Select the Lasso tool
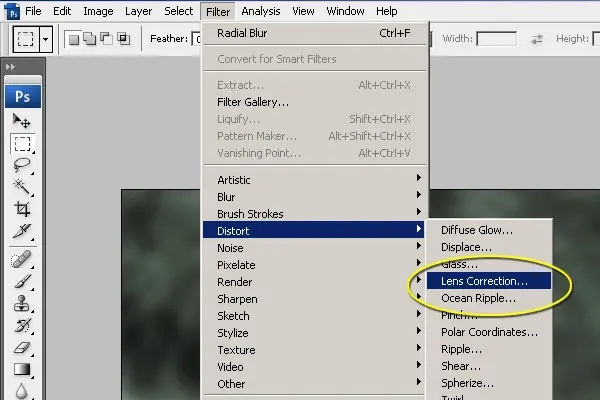The width and height of the screenshot is (600, 400). [22, 165]
